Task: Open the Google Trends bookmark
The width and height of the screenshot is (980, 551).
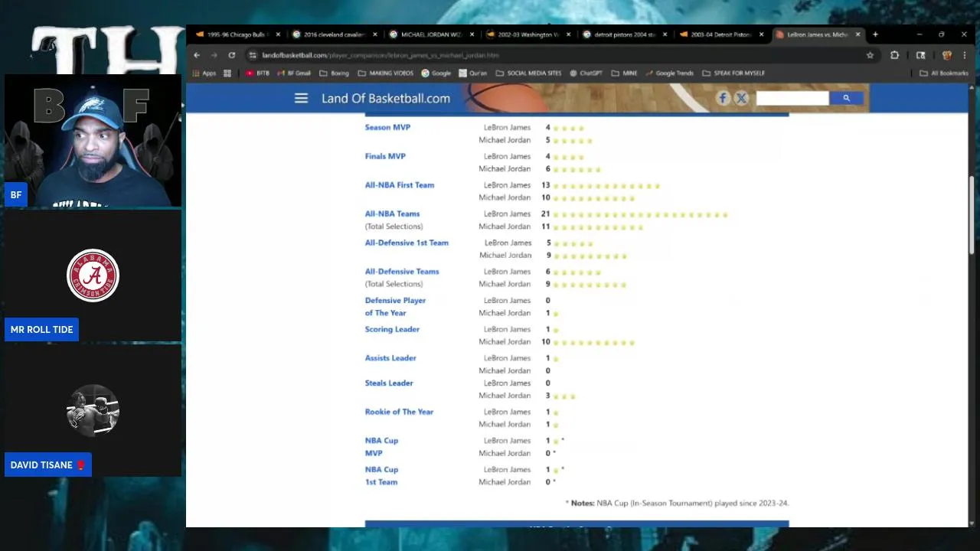Action: coord(670,73)
